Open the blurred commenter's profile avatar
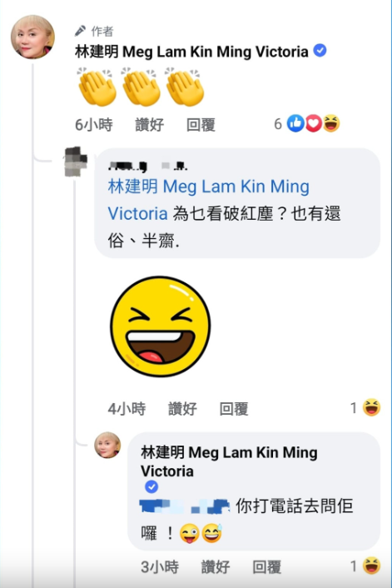392x588 pixels. [x=76, y=162]
